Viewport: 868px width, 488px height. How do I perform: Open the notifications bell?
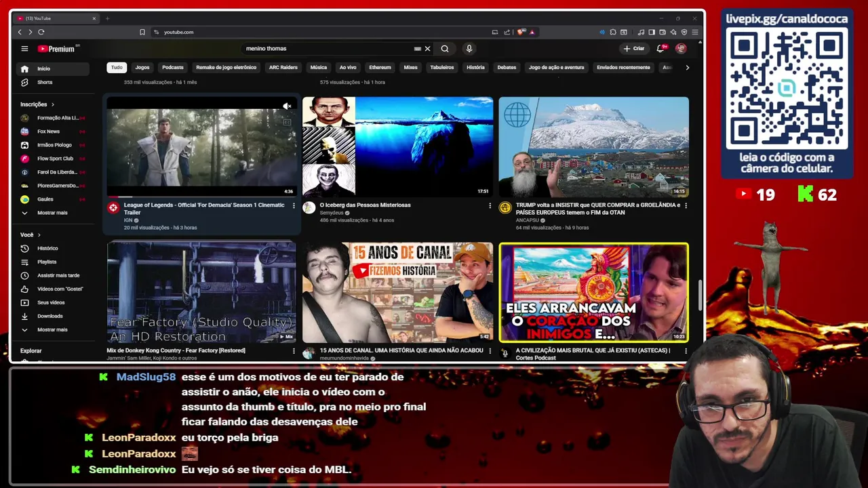pyautogui.click(x=660, y=49)
